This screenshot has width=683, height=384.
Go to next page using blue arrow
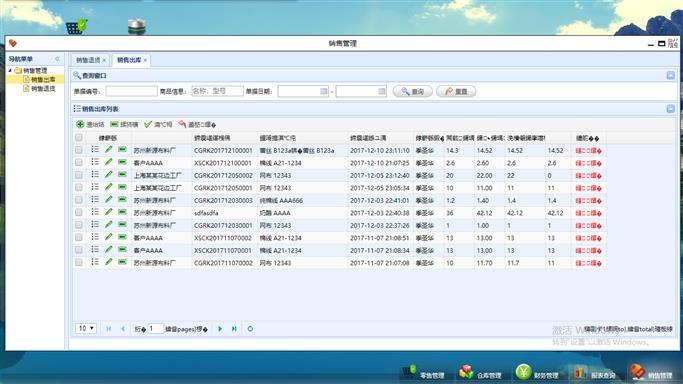[x=220, y=329]
